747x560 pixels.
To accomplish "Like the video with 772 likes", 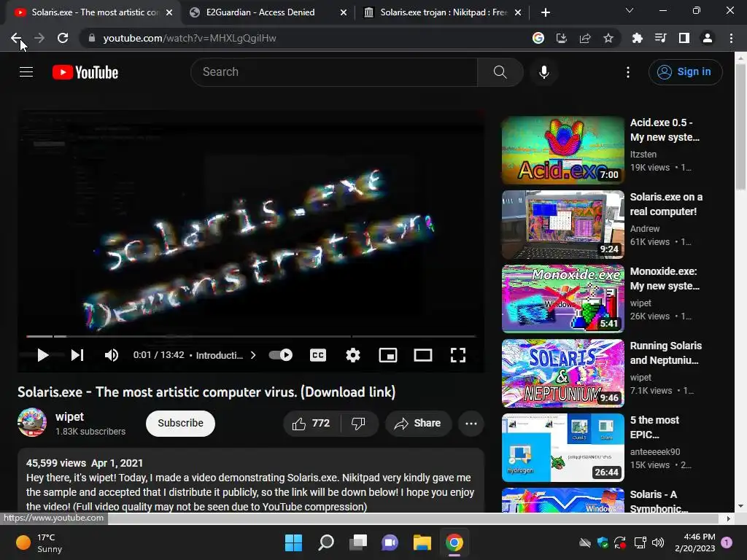I will coord(311,424).
